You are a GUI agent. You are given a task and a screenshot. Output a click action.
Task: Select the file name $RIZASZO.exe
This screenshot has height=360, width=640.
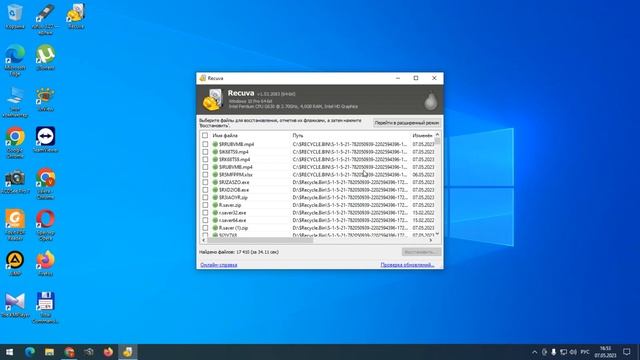coord(234,182)
